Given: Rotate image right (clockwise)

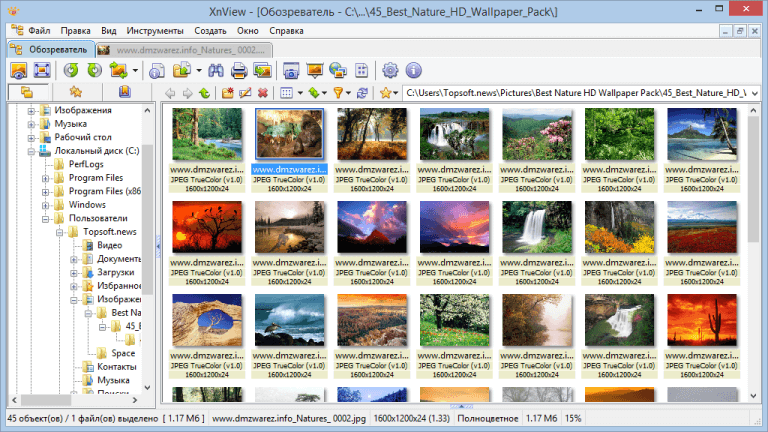Looking at the screenshot, I should point(94,71).
